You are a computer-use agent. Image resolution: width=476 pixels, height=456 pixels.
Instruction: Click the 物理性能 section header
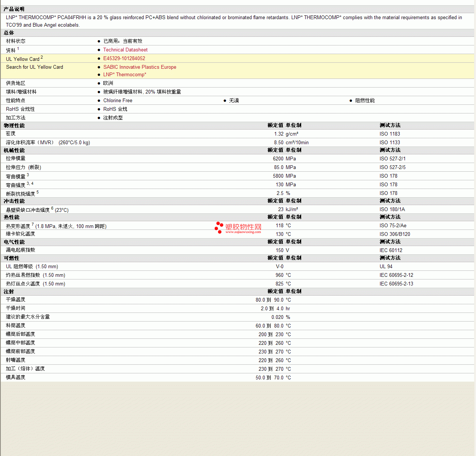[x=14, y=125]
